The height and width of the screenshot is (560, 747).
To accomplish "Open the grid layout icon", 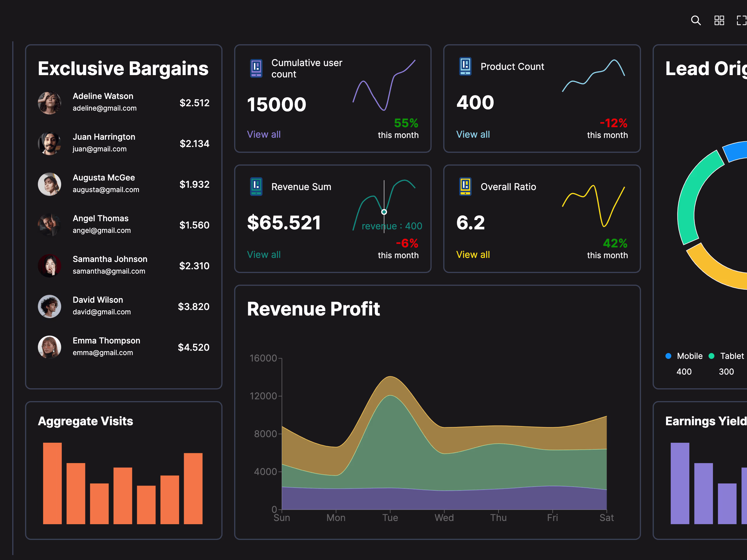I will point(719,21).
